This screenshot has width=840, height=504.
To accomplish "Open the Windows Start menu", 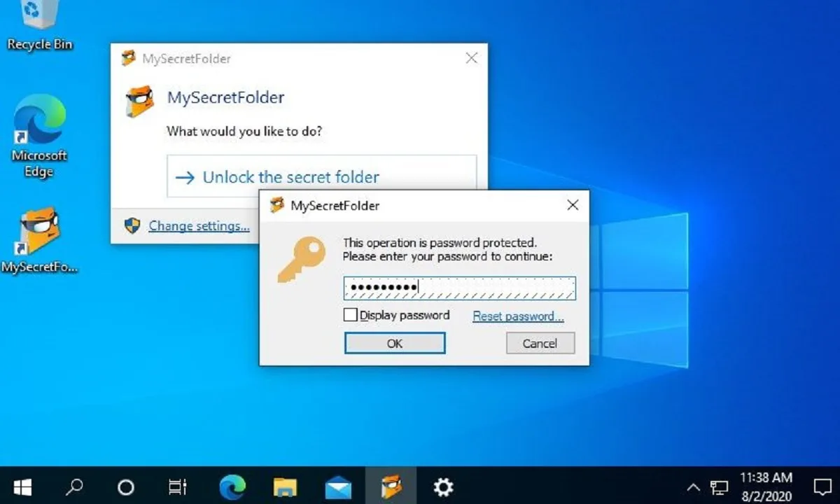I will pyautogui.click(x=23, y=486).
